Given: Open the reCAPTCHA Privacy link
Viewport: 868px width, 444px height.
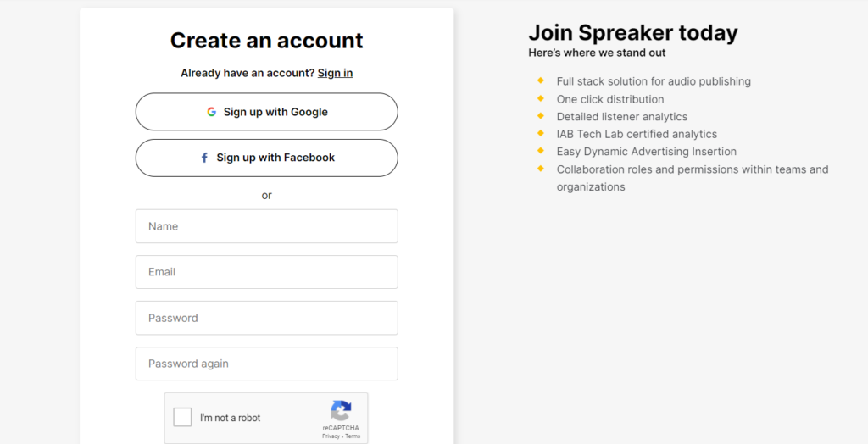Looking at the screenshot, I should click(x=331, y=436).
